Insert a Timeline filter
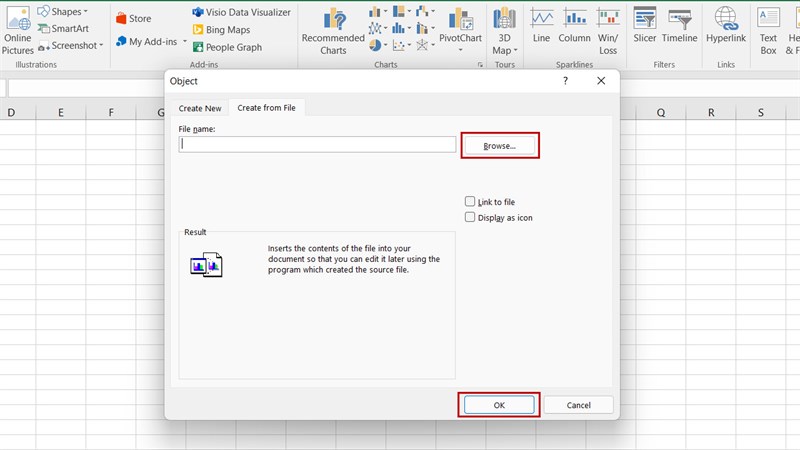Image resolution: width=800 pixels, height=450 pixels. 680,24
